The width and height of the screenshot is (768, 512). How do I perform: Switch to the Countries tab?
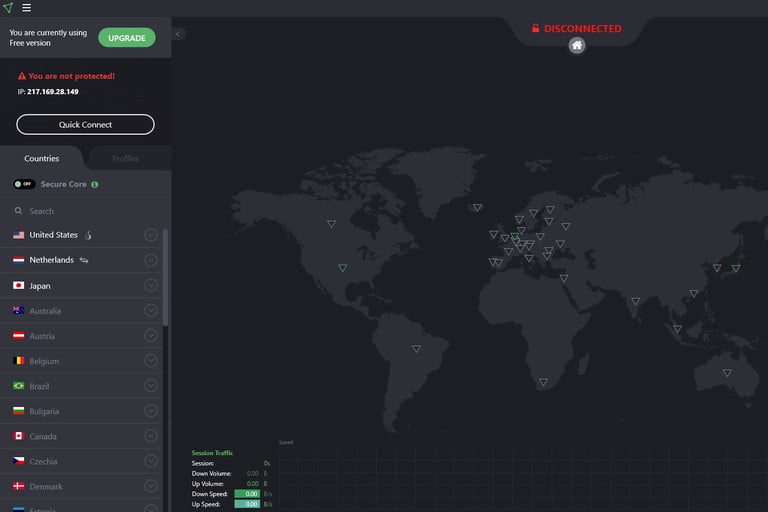point(42,158)
